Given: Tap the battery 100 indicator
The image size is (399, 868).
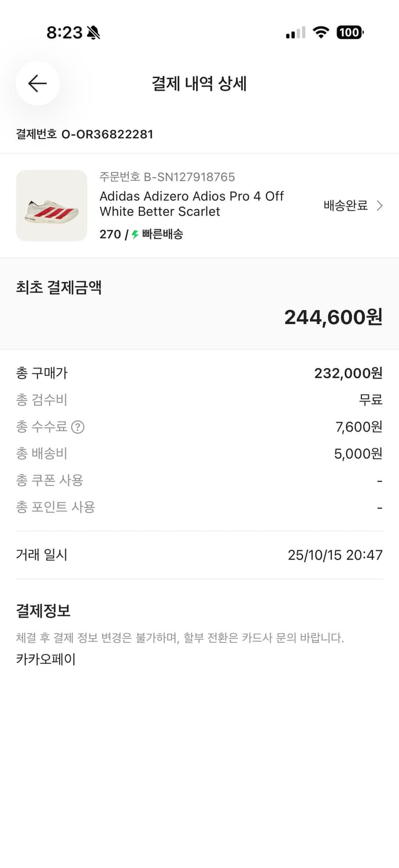Looking at the screenshot, I should click(x=350, y=32).
